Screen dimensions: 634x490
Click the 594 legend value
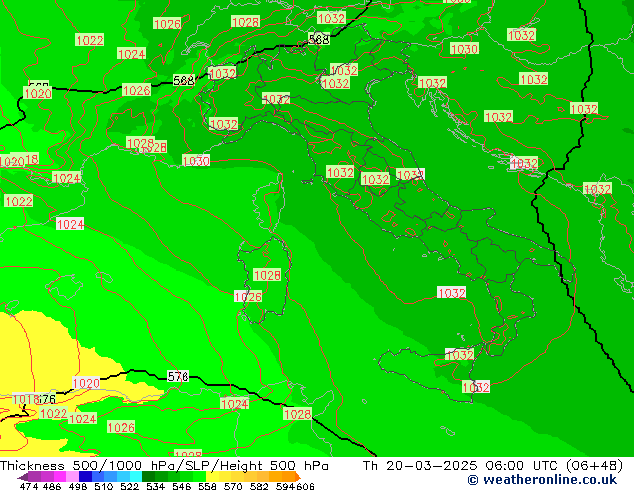tap(285, 486)
